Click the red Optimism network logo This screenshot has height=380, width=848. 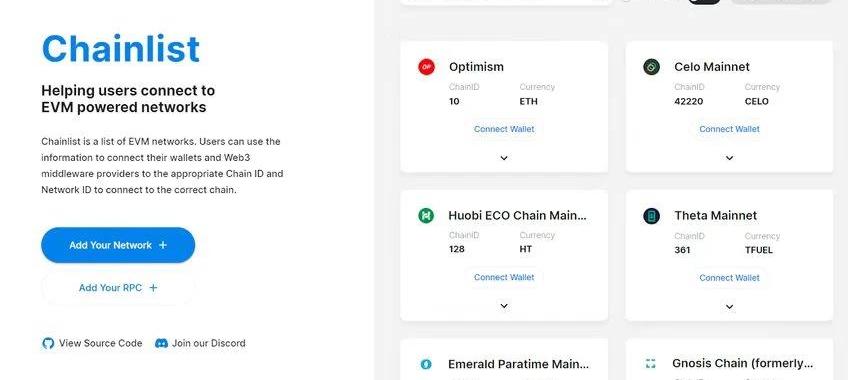426,67
